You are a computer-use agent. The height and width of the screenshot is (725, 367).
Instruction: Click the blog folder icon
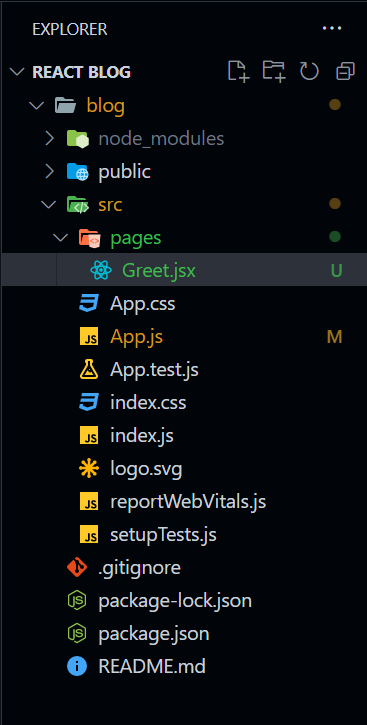[x=65, y=105]
